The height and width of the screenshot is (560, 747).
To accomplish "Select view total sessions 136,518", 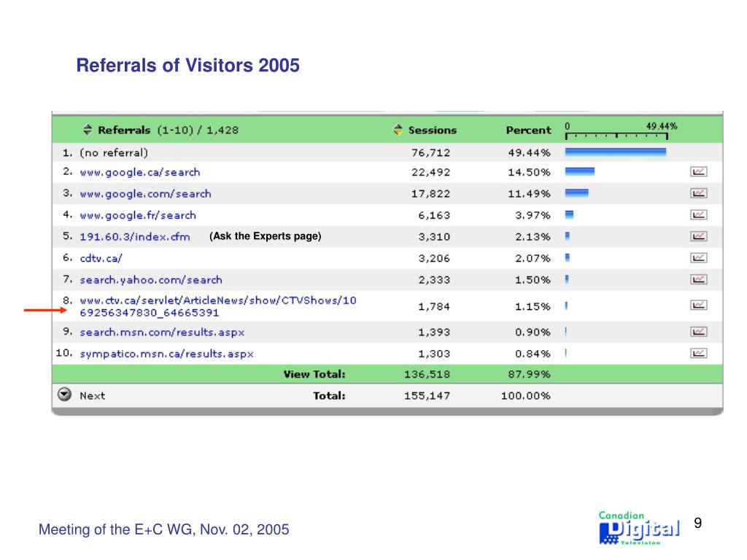I will click(x=427, y=374).
